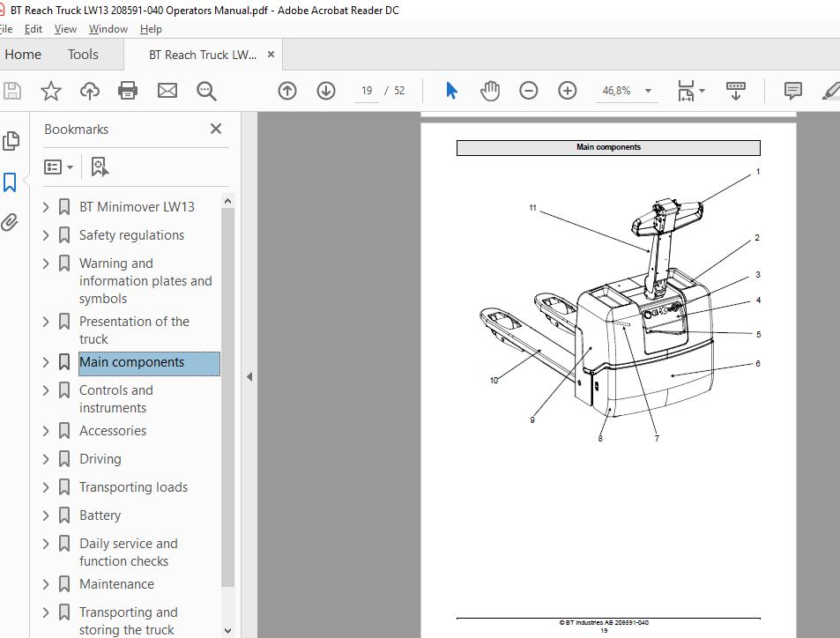Open the View menu
840x638 pixels.
pyautogui.click(x=65, y=29)
